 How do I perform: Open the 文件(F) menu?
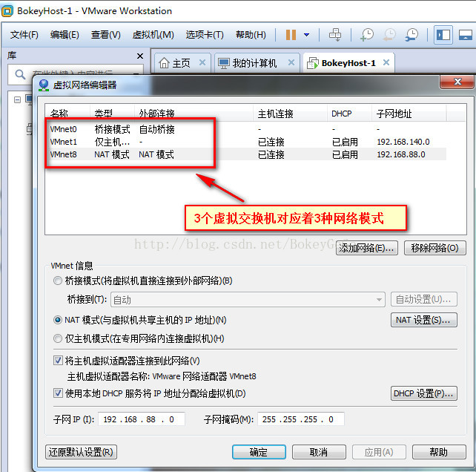24,35
